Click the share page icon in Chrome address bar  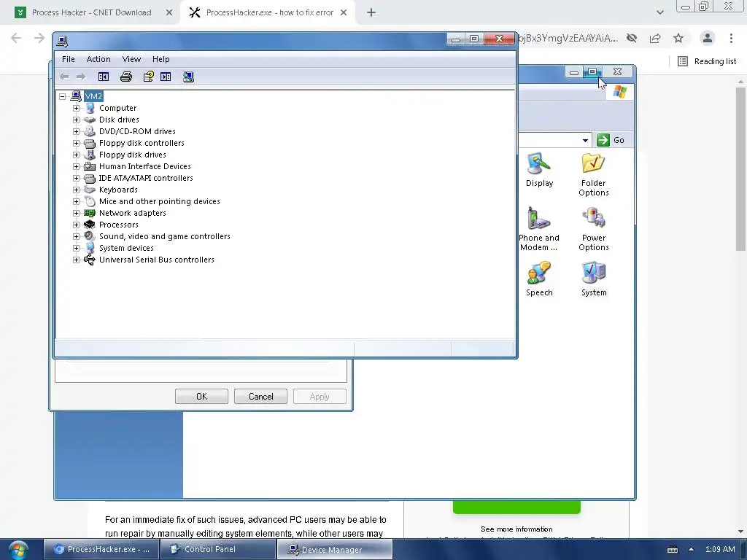655,38
